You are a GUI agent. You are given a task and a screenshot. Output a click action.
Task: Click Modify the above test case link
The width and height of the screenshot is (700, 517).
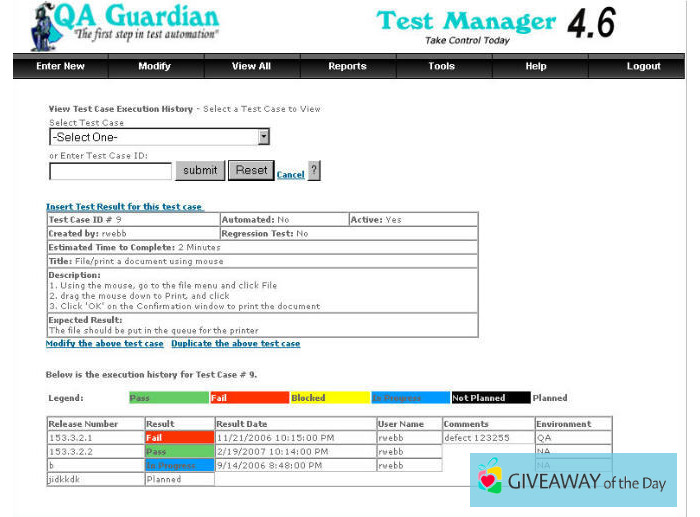[x=105, y=343]
